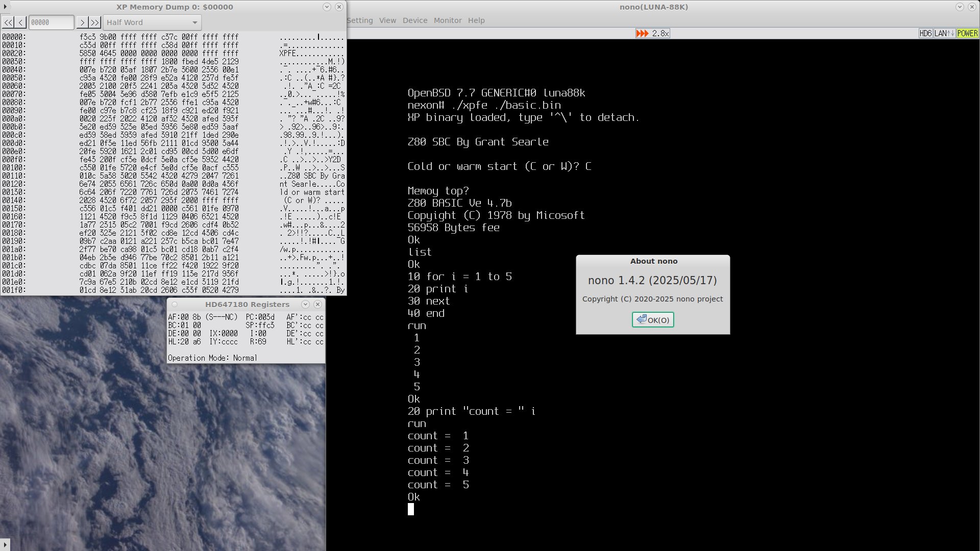Click the 2.8x fast-forward speed indicator
Screen dimensions: 980x551
(x=652, y=33)
